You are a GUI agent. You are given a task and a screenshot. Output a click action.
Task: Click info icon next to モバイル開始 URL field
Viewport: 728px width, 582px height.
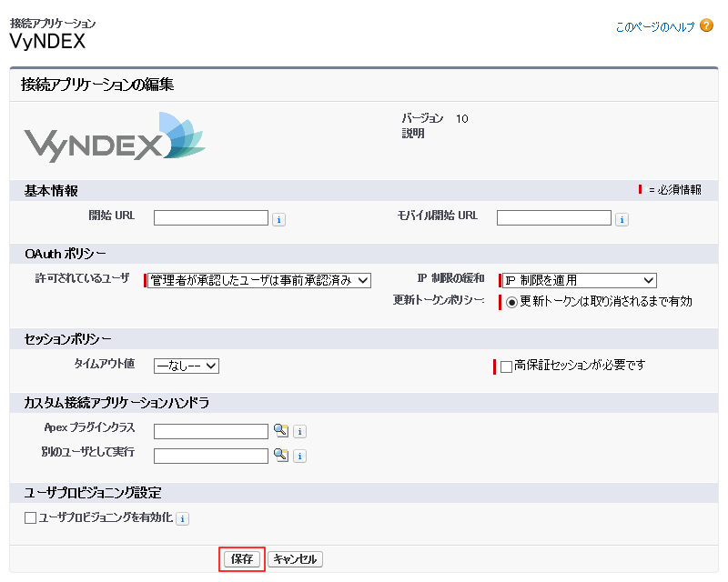tap(622, 219)
